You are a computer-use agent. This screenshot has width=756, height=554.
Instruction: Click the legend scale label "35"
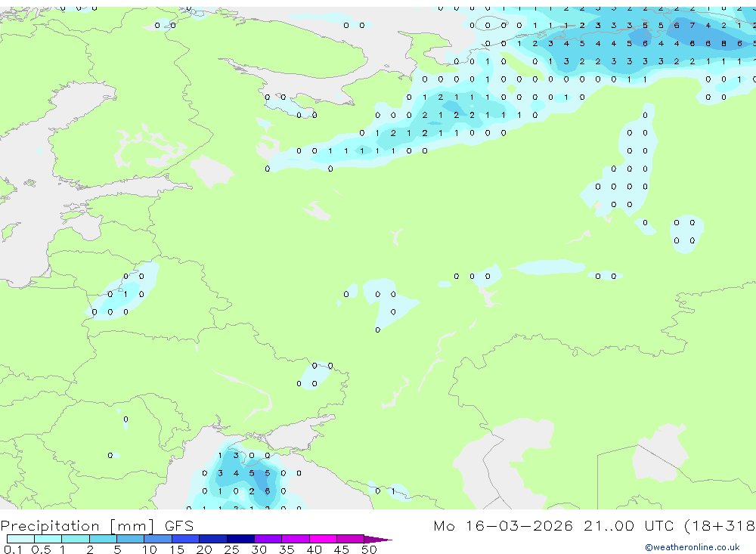coord(287,549)
